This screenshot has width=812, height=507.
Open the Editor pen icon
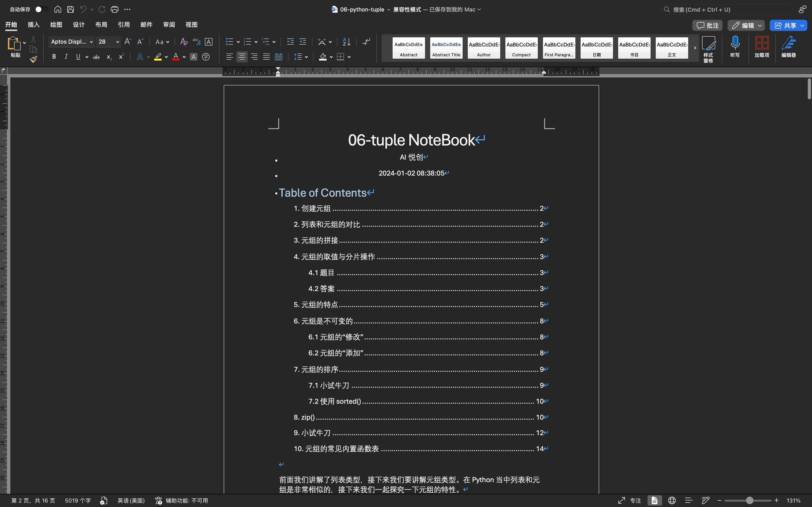[789, 43]
